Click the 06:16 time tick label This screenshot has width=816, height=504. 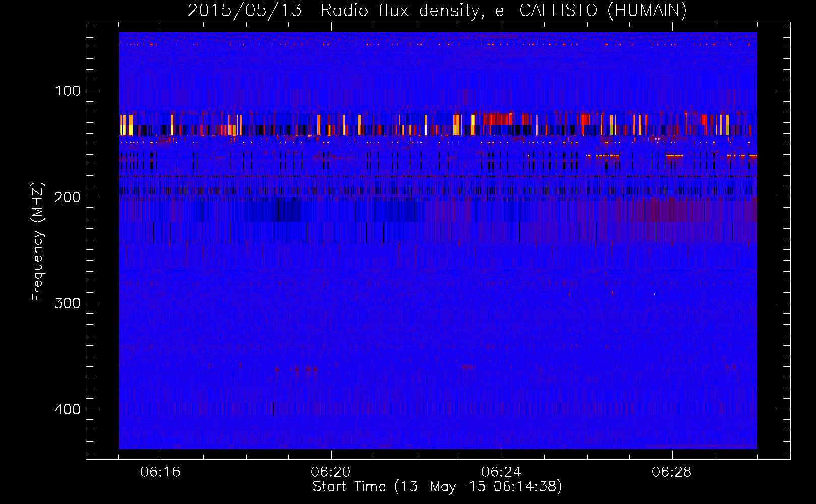tap(160, 472)
